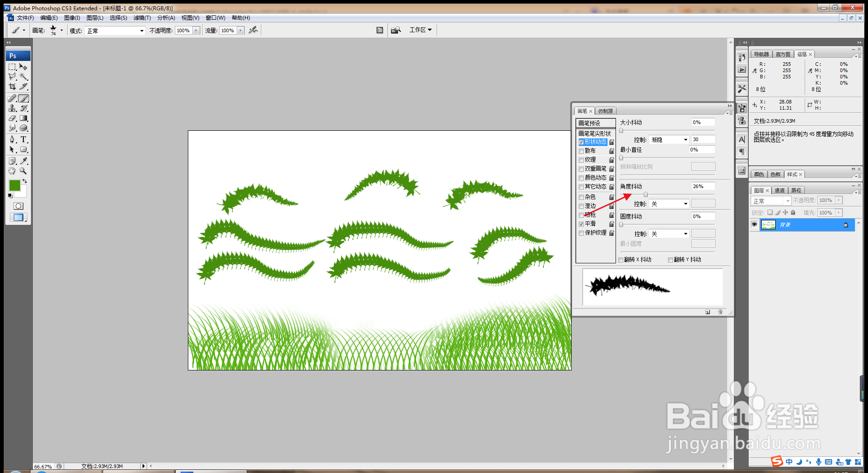Toggle visibility of 背景 layer
The height and width of the screenshot is (473, 868).
tap(754, 224)
